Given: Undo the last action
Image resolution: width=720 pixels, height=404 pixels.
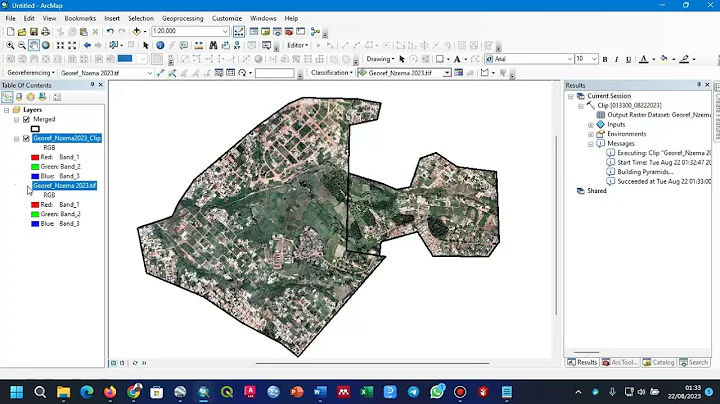Looking at the screenshot, I should [110, 32].
